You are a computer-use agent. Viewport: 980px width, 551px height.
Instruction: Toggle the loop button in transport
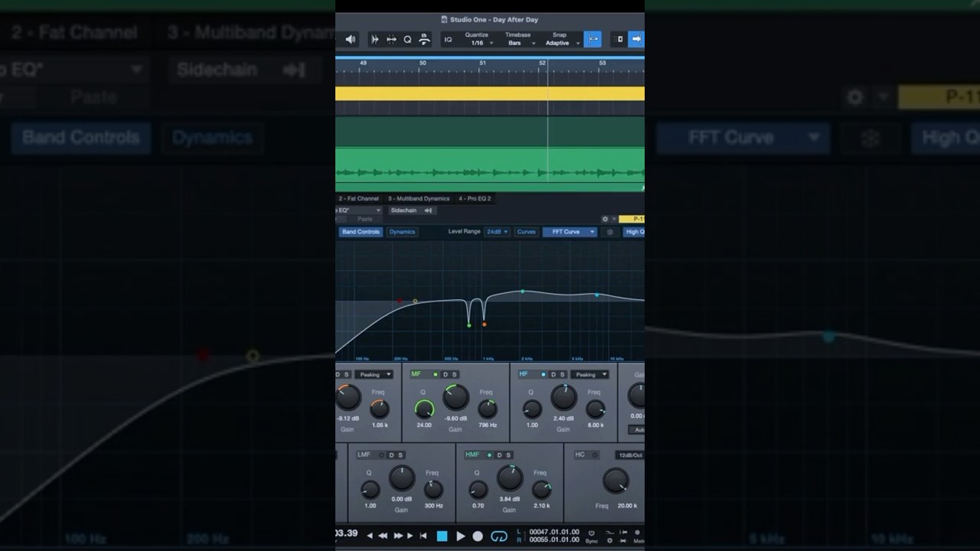click(498, 536)
